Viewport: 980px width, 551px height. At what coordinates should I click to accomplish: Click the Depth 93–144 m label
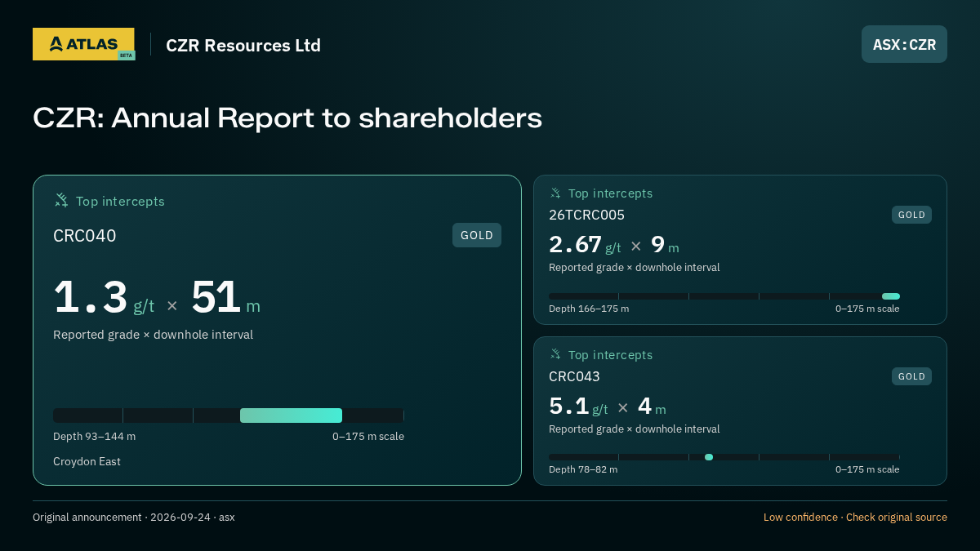95,436
